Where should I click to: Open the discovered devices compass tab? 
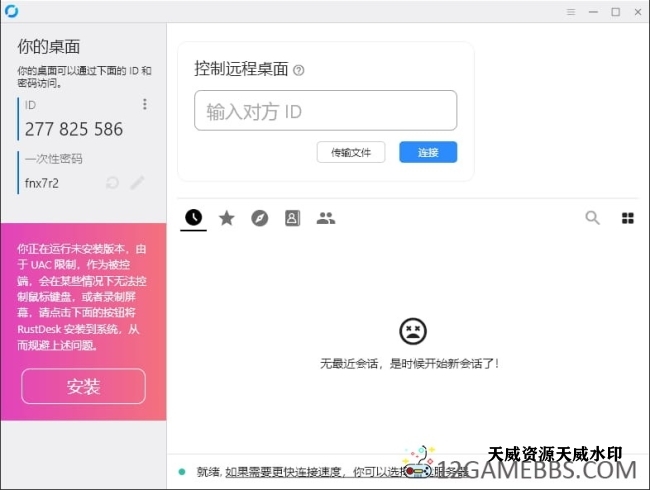260,217
